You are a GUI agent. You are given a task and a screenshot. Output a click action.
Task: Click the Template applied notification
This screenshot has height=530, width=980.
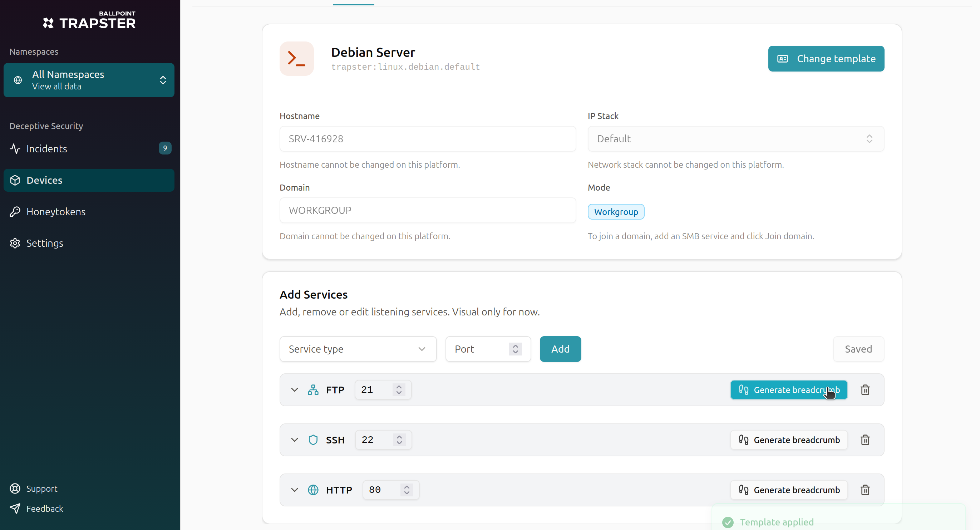tap(838, 517)
